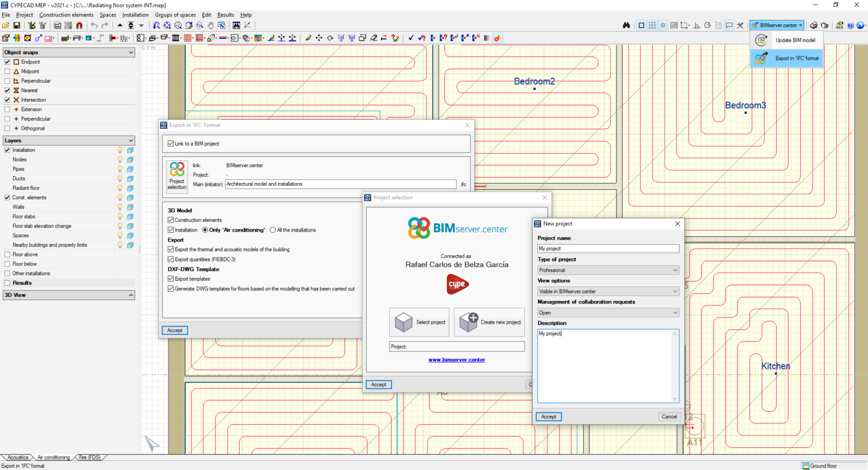Activate the magnet object snap tool
This screenshot has height=470, width=868.
tap(79, 25)
